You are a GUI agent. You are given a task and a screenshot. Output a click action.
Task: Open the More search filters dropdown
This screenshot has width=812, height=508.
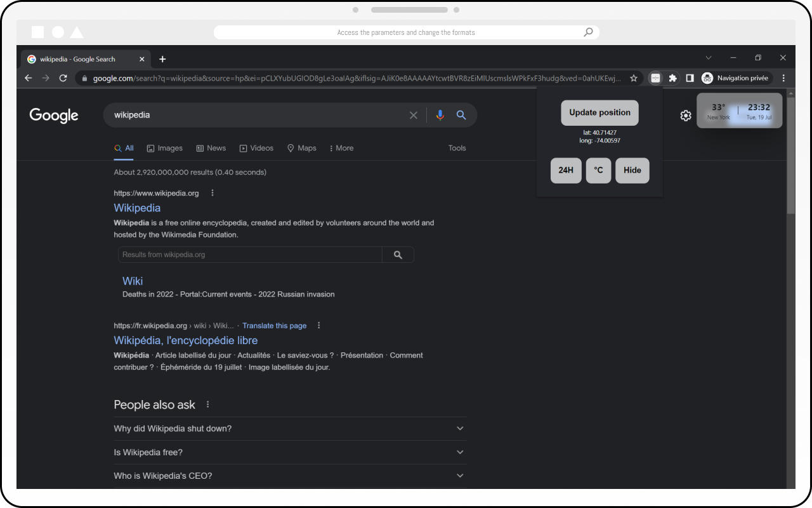(x=341, y=148)
